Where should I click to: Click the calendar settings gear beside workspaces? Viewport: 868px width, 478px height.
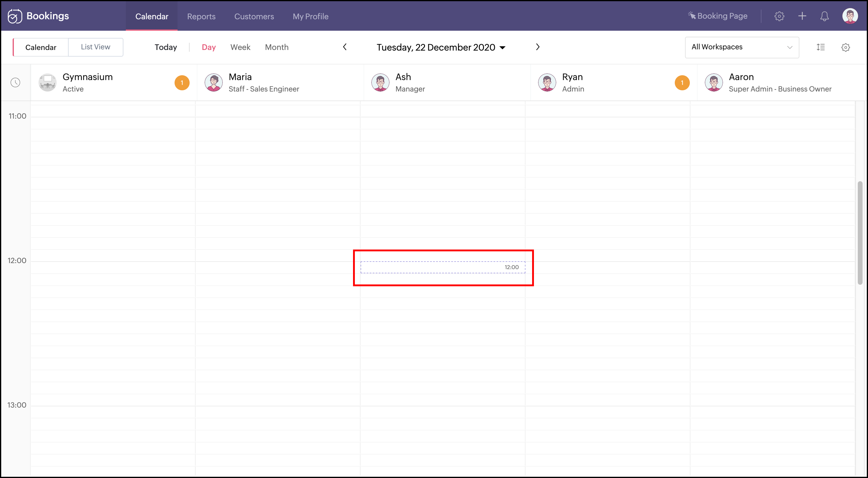pos(845,47)
